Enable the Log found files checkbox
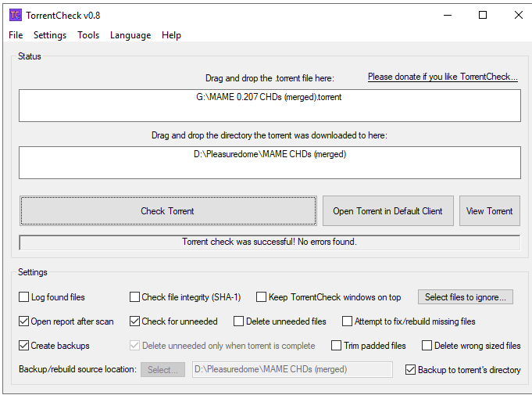 [x=23, y=297]
